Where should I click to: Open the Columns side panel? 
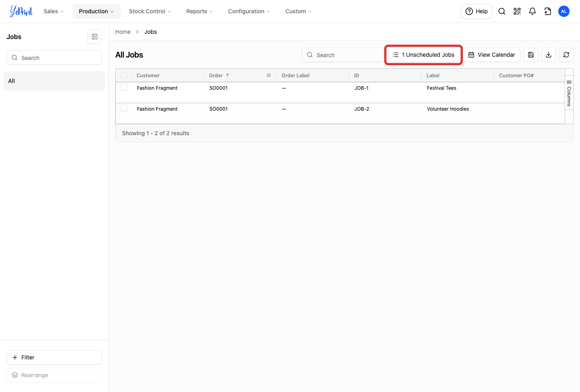(569, 93)
